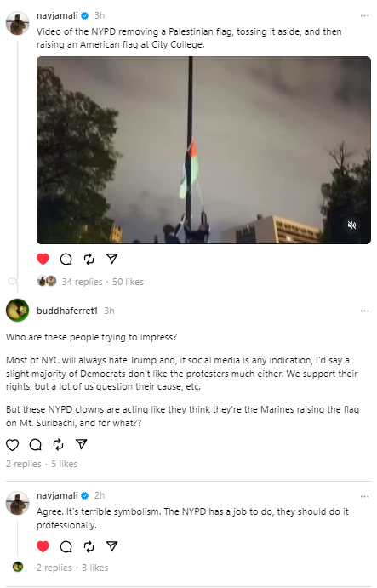
Task: Unmute the video with speaker icon
Action: click(351, 225)
